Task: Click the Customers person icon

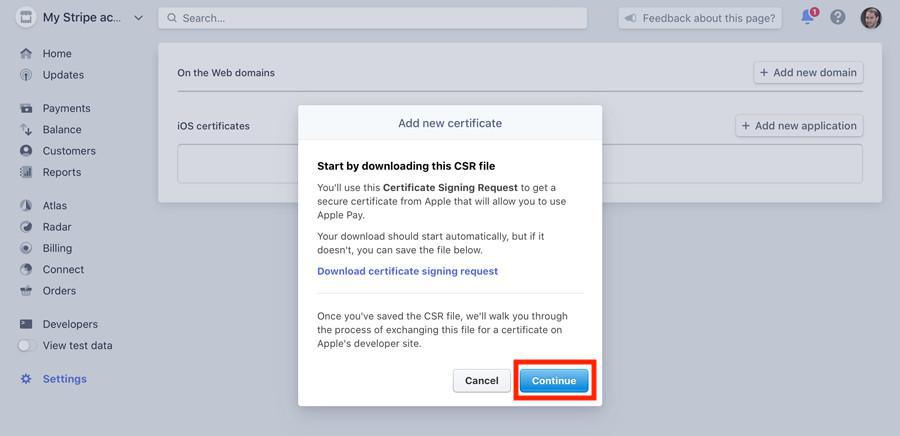Action: pyautogui.click(x=26, y=151)
